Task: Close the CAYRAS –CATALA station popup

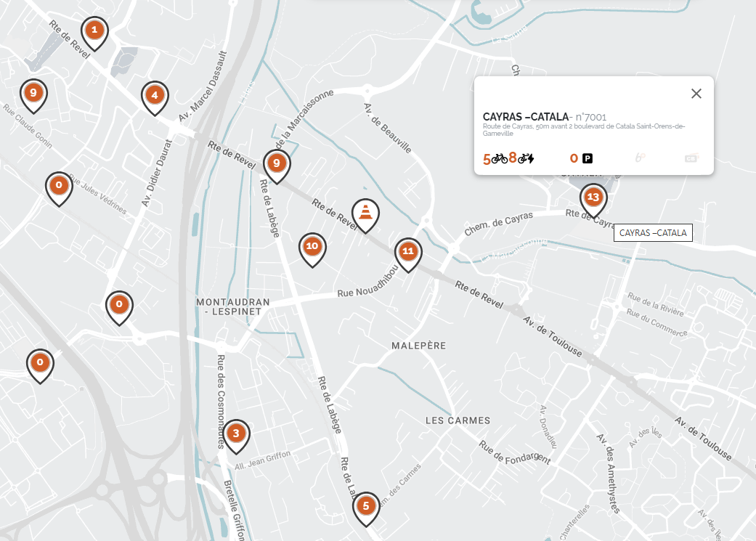Action: (696, 93)
